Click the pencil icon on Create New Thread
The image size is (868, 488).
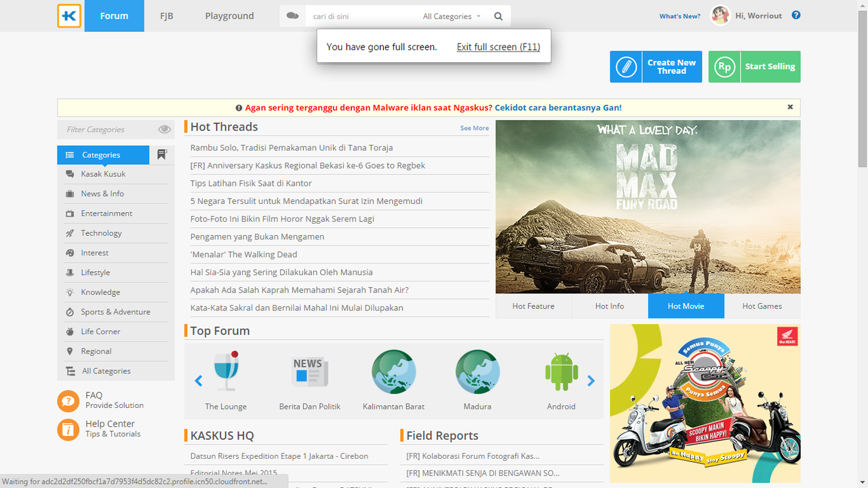(627, 67)
